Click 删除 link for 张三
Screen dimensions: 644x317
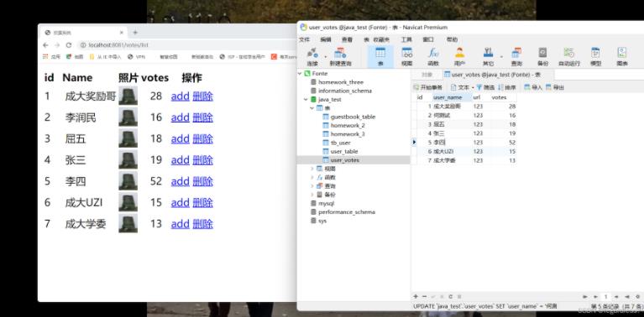[x=203, y=160]
